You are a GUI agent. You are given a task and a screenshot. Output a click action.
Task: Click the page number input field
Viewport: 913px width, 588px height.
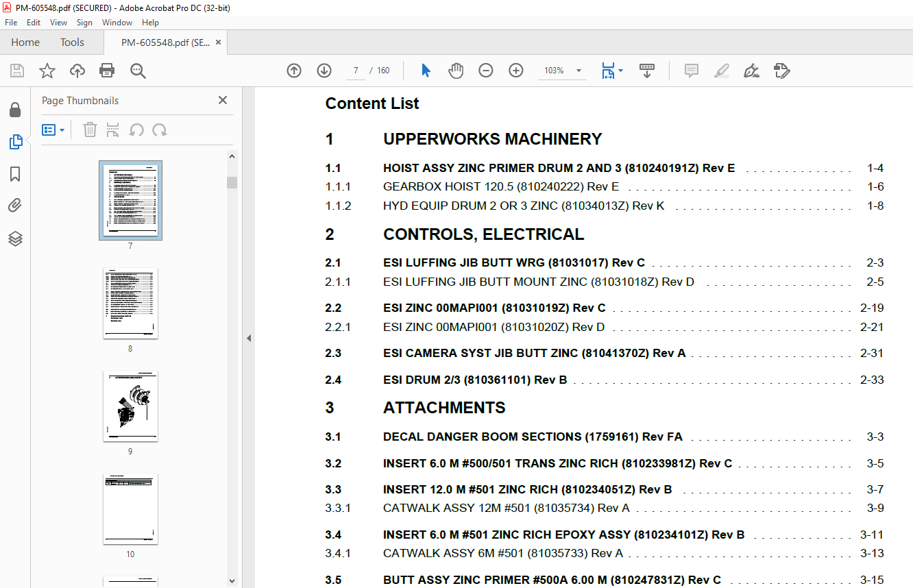point(355,71)
